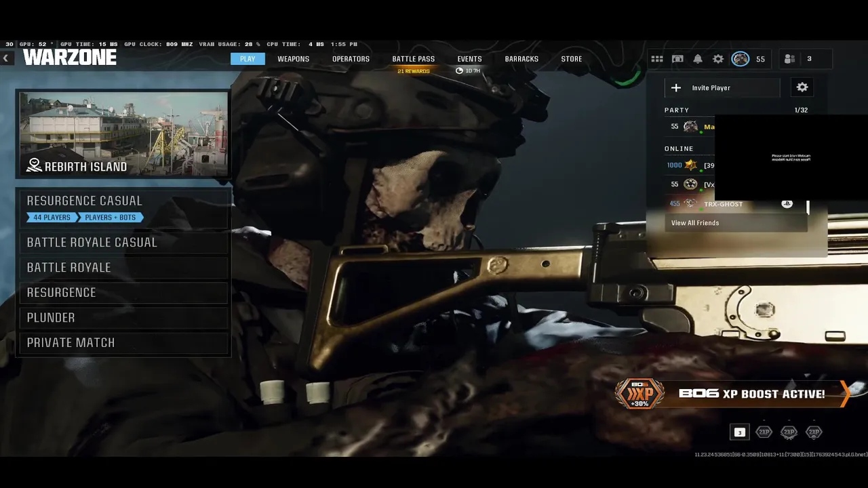
Task: Select Battle Royale mode
Action: (x=123, y=267)
